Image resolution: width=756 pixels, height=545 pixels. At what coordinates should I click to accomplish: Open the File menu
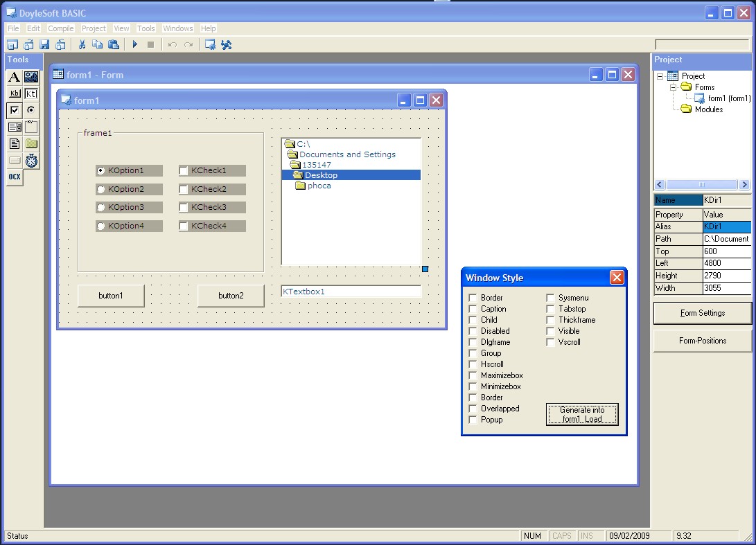(13, 28)
